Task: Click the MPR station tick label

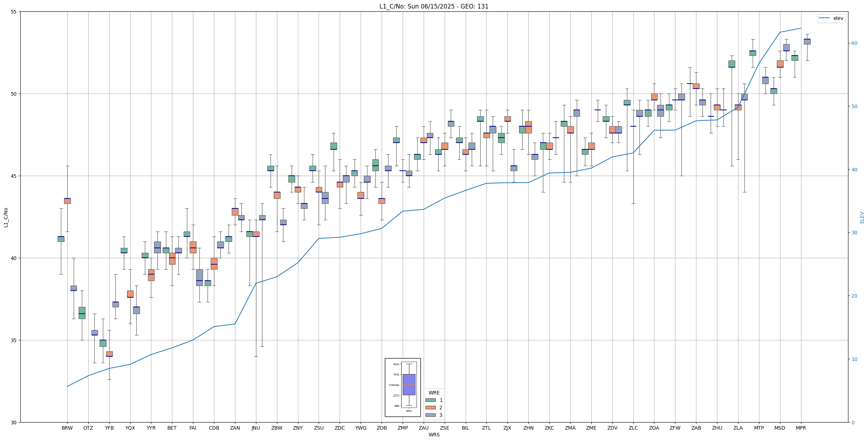Action: [801, 428]
